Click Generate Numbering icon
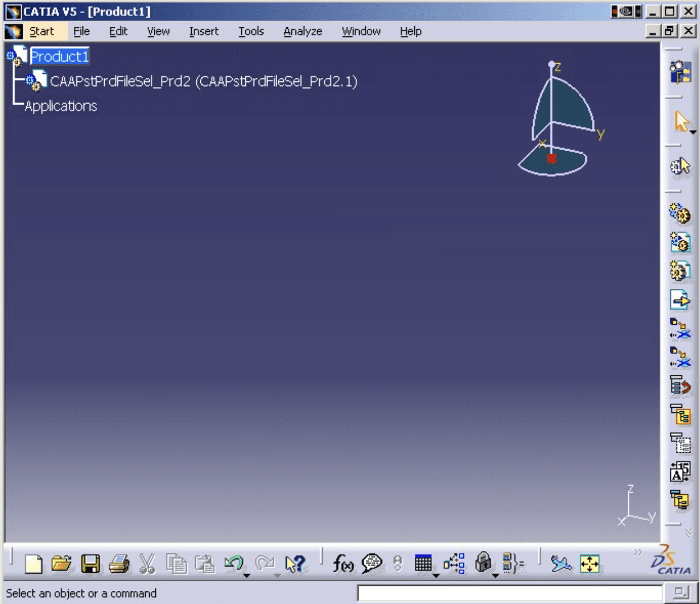Viewport: 700px width, 604px height. tap(680, 472)
